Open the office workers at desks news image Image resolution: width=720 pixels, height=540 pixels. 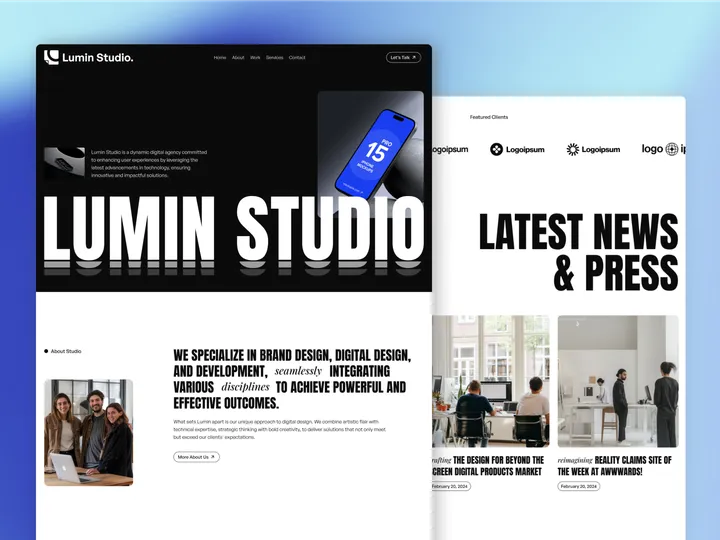491,381
